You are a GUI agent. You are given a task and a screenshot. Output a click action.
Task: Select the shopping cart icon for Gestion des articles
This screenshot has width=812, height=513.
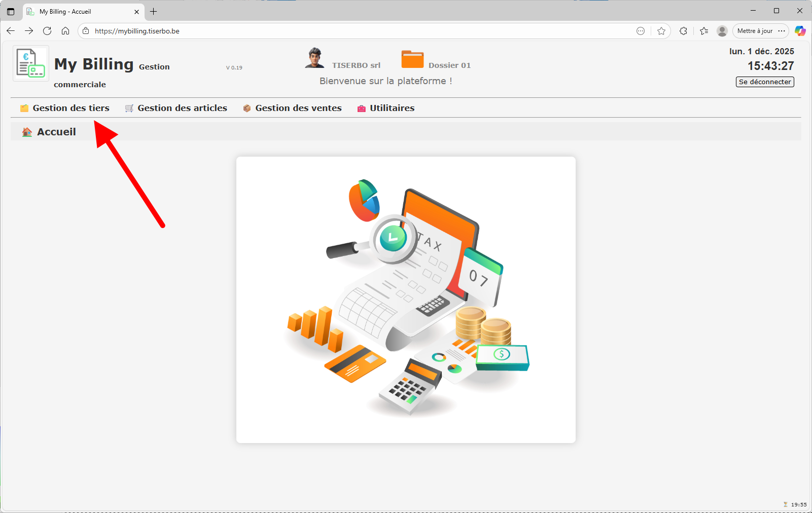click(x=128, y=107)
